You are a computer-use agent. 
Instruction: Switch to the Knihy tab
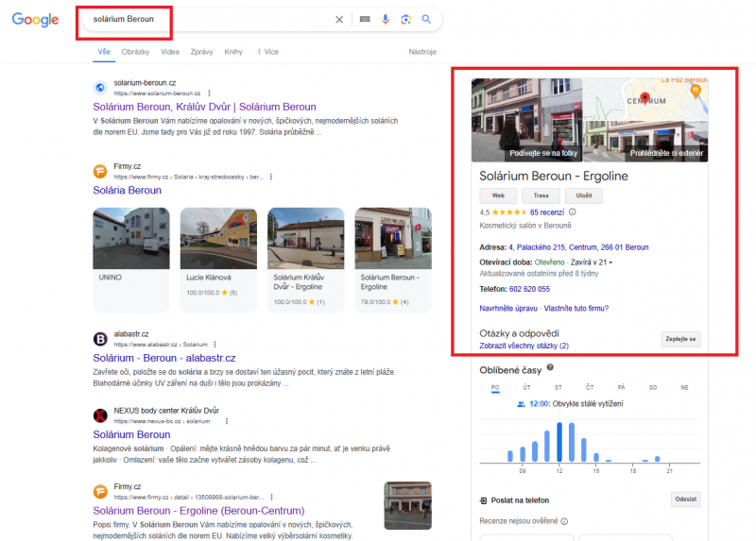(233, 52)
